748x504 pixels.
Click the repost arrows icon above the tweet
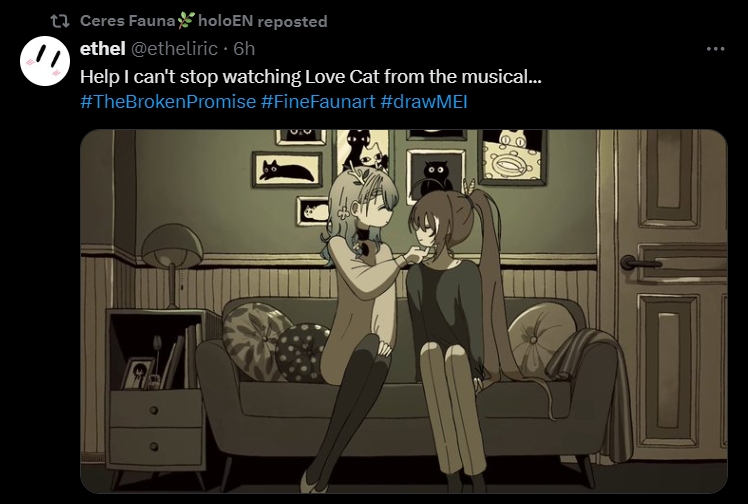pyautogui.click(x=60, y=21)
